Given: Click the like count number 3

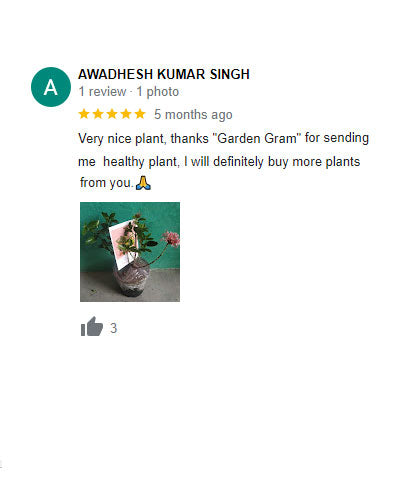Looking at the screenshot, I should click(x=114, y=328).
